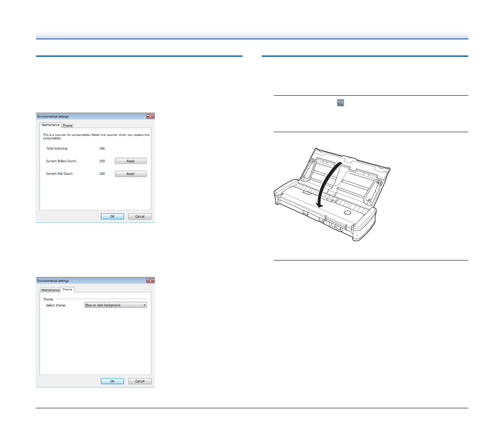Confirm theme choice with the OK button
The width and height of the screenshot is (504, 432).
(112, 381)
